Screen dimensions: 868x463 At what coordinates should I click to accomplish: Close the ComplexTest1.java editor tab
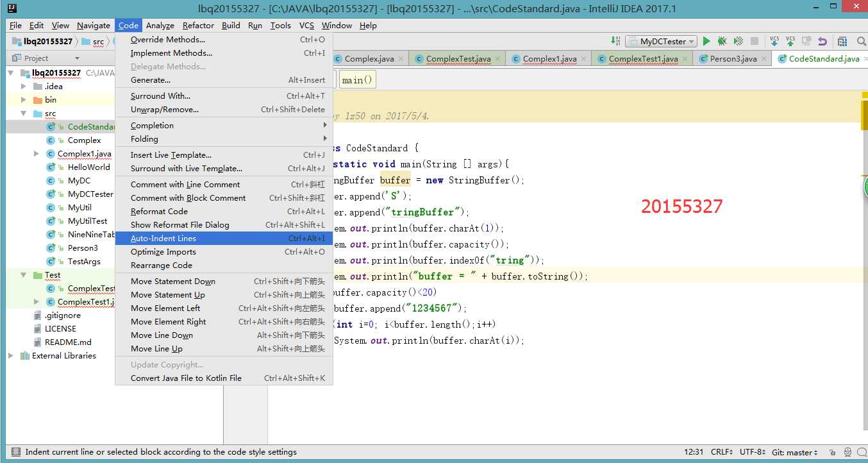point(685,59)
